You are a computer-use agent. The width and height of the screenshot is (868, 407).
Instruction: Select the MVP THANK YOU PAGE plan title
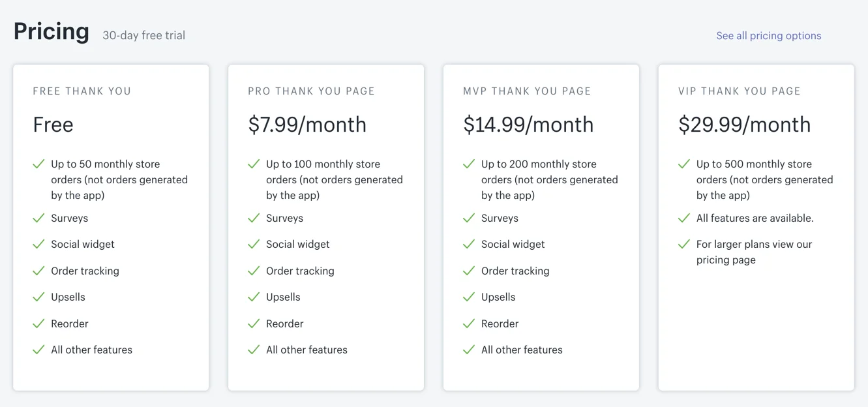[x=527, y=91]
